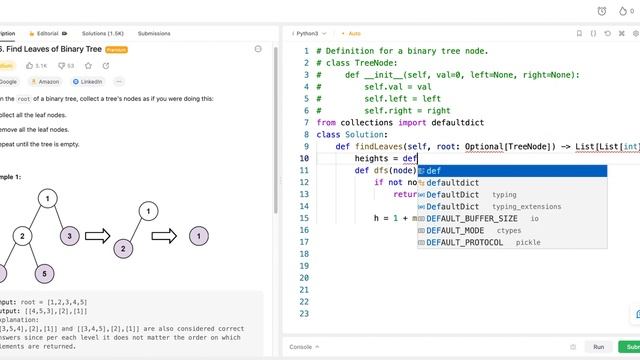Reset code with the undo arrow icon
This screenshot has width=640, height=360.
(x=607, y=33)
